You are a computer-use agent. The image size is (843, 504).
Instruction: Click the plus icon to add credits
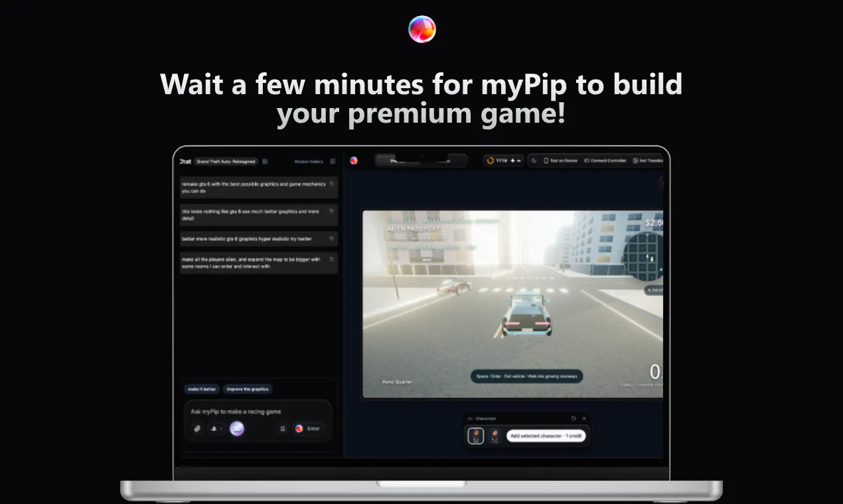[512, 160]
